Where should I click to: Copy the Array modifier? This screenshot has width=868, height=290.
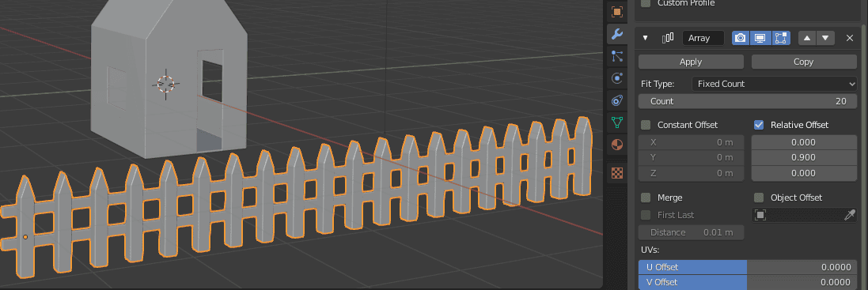(x=804, y=62)
